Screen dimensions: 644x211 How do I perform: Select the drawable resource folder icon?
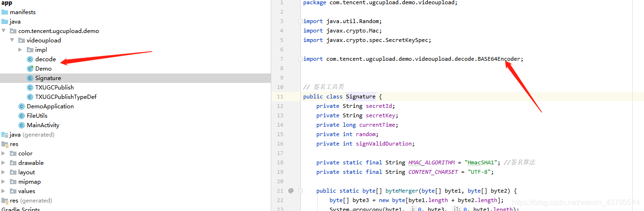coord(13,163)
